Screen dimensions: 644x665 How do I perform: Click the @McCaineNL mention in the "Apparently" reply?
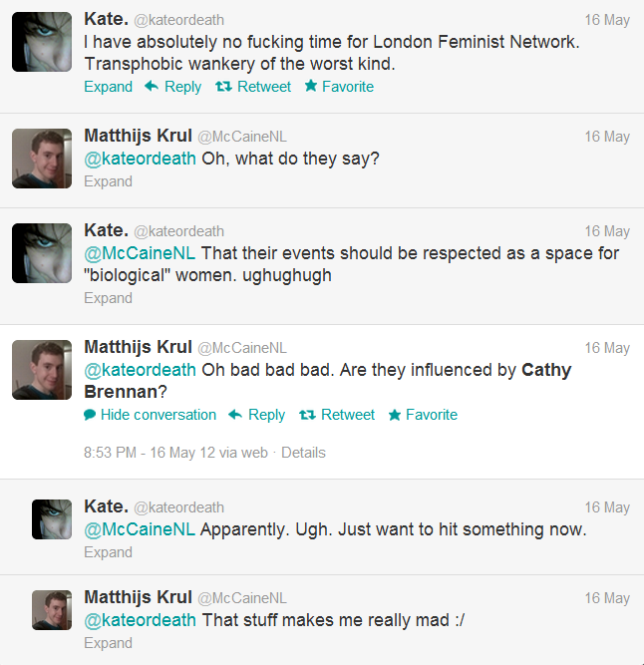pyautogui.click(x=140, y=529)
